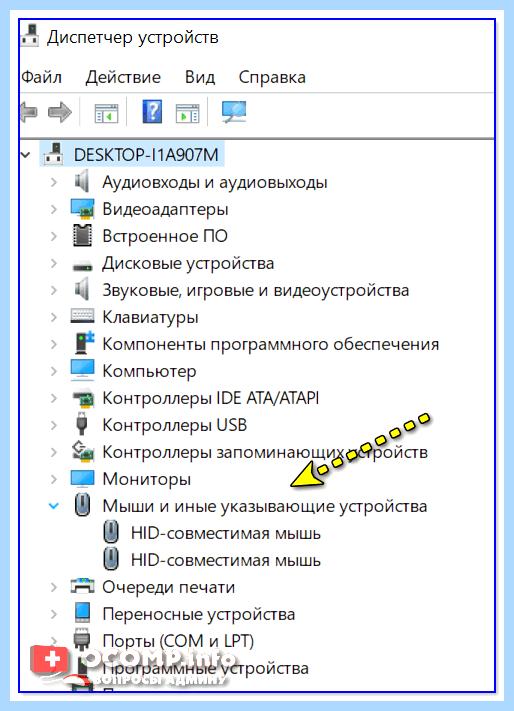This screenshot has height=711, width=514.
Task: Click the Видеоадаптеры display card icon
Action: point(82,209)
